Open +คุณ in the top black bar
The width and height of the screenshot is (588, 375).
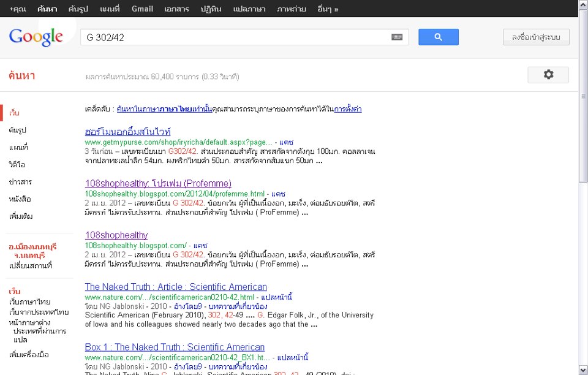click(18, 9)
